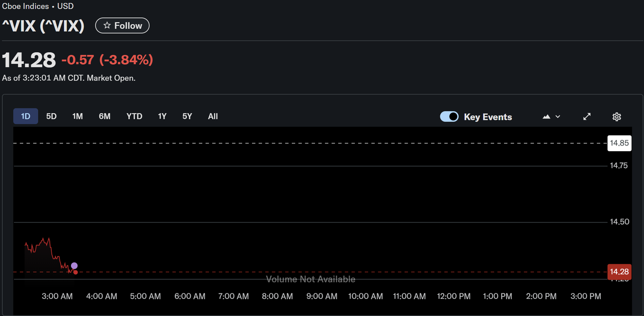View the 1M chart tab

coord(77,116)
